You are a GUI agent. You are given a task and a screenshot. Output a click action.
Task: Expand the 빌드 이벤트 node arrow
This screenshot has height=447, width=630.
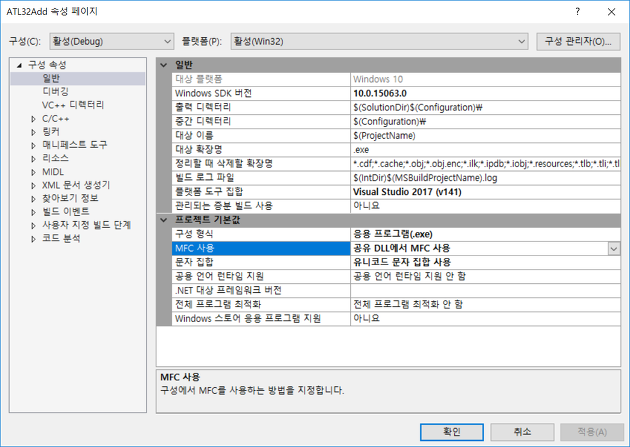coord(33,212)
